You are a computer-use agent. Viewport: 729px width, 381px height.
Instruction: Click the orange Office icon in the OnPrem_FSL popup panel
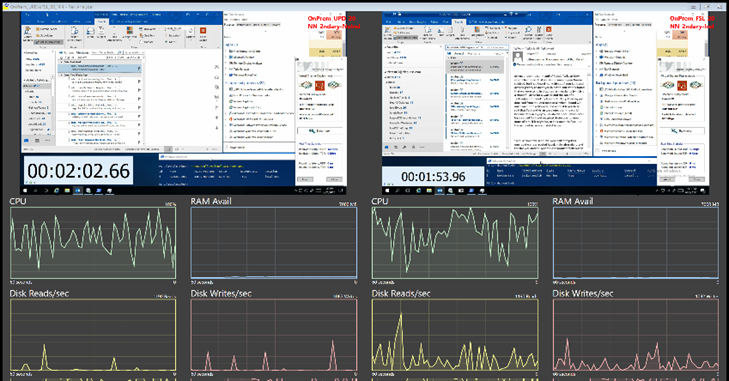[682, 85]
